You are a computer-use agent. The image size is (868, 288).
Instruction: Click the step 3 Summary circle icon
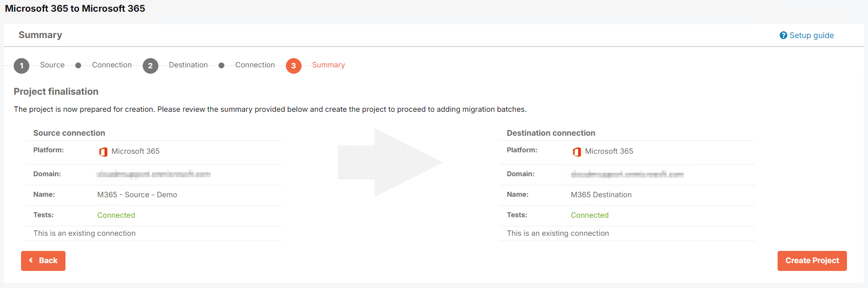click(294, 65)
